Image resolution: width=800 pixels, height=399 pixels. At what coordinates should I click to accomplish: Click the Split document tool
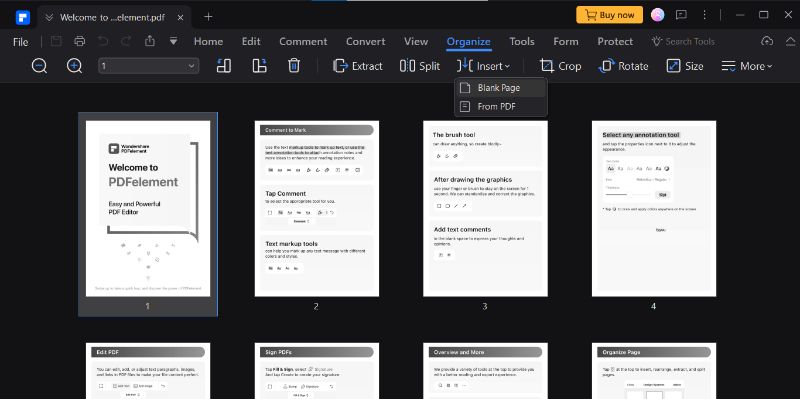420,66
